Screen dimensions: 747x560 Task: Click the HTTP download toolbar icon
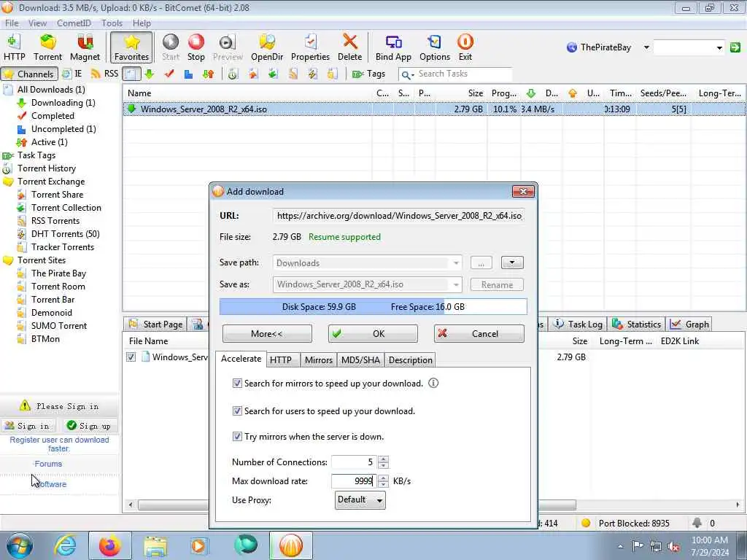click(15, 47)
